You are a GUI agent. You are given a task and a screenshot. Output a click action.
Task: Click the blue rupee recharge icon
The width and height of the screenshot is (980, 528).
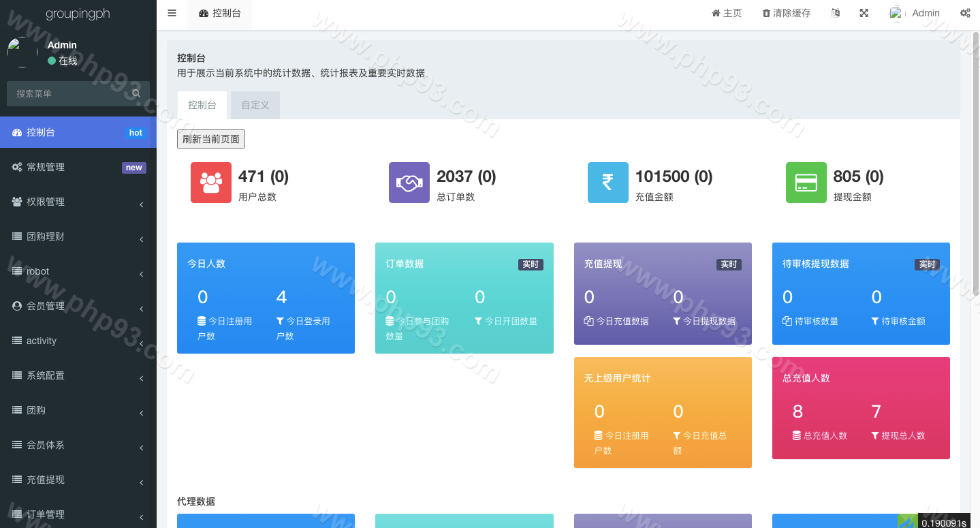point(607,183)
